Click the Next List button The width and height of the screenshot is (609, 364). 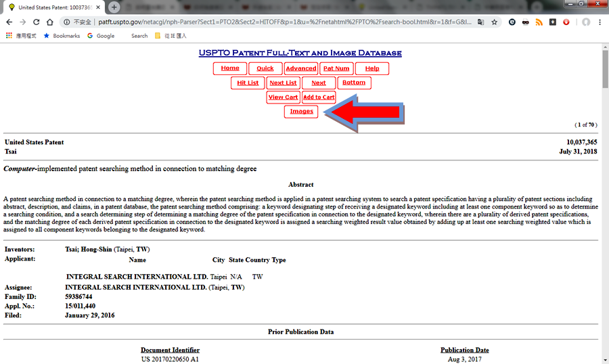(x=283, y=83)
